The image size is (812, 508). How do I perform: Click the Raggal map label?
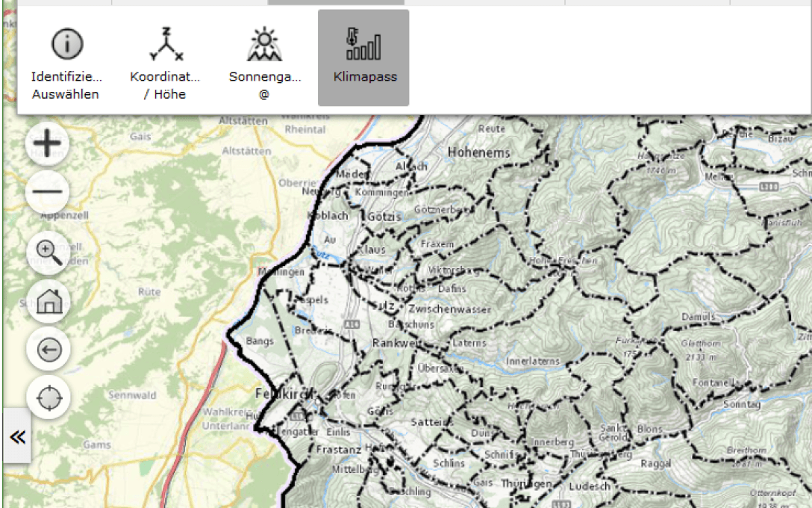pos(655,464)
